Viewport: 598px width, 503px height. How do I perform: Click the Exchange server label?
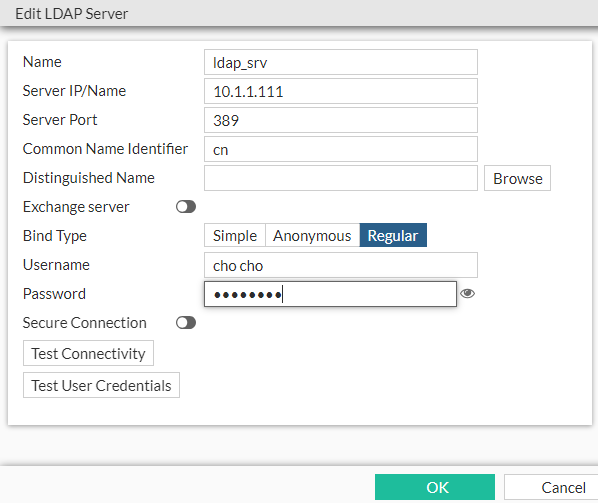click(76, 207)
